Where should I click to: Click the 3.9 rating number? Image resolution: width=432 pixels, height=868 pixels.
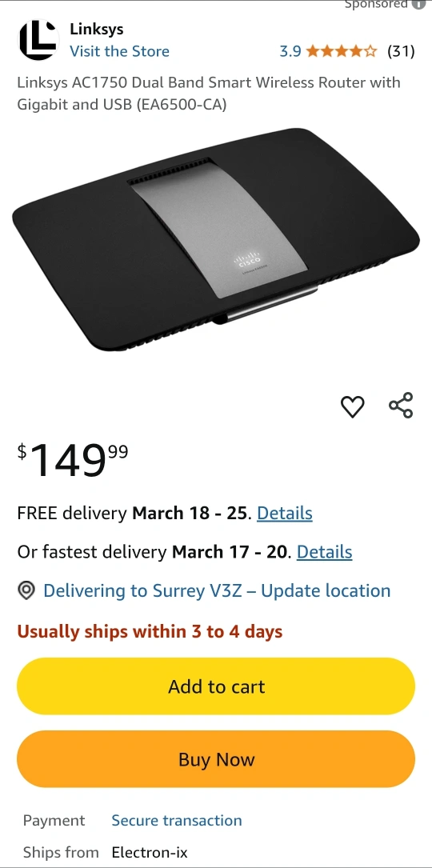[x=290, y=51]
